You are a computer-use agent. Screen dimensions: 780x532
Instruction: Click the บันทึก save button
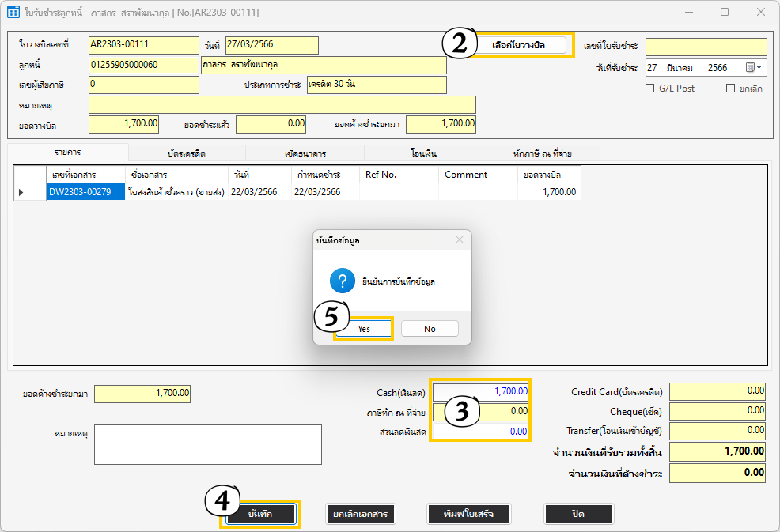pos(260,514)
